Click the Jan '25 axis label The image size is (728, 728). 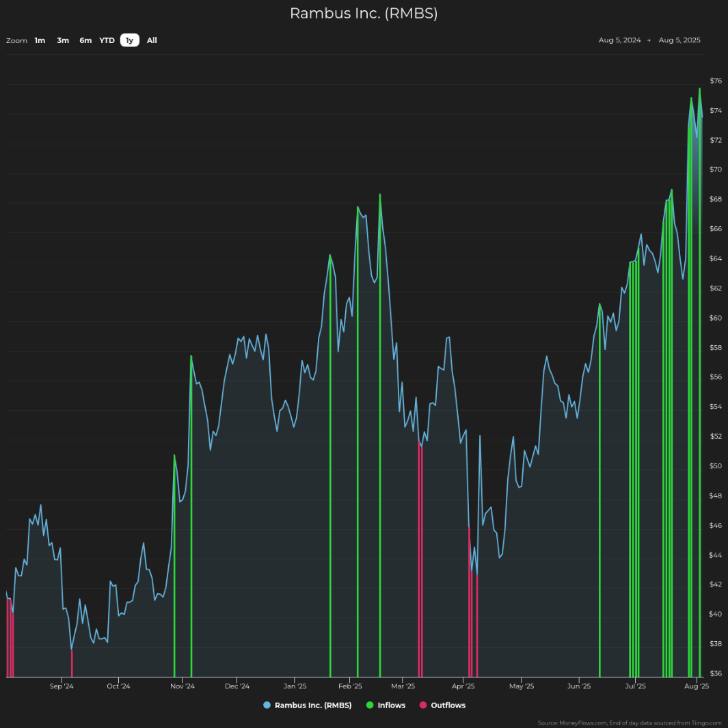295,686
